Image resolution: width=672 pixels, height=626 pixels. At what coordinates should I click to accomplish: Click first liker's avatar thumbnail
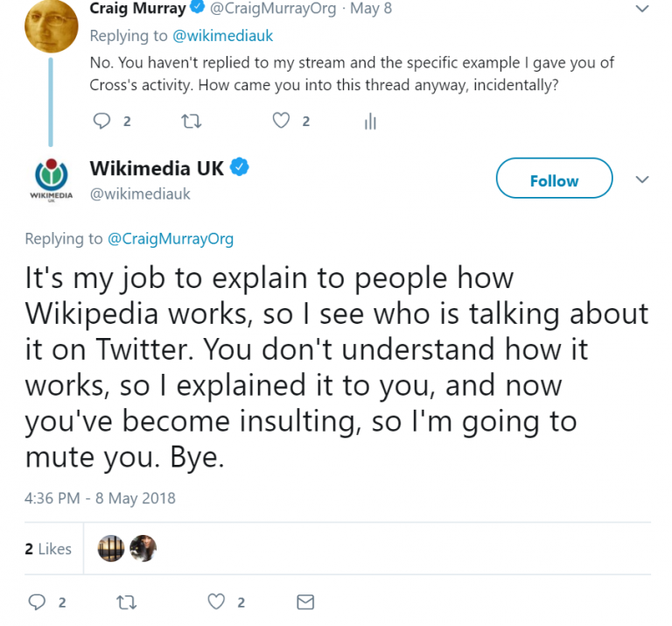point(111,549)
